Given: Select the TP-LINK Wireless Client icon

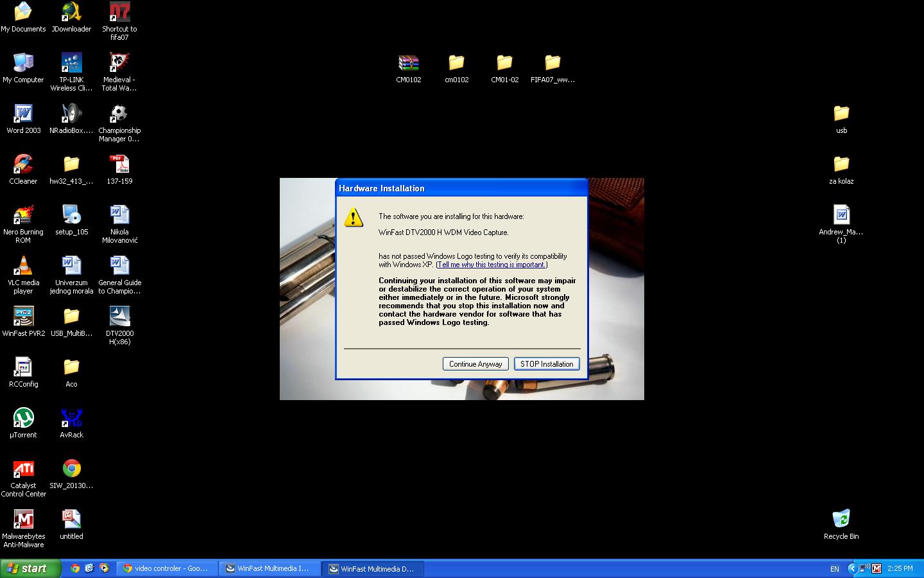Looking at the screenshot, I should point(71,72).
